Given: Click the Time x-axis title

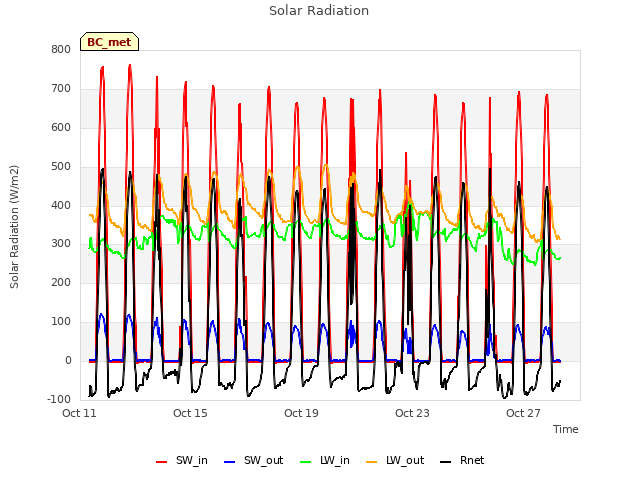Looking at the screenshot, I should point(566,429).
